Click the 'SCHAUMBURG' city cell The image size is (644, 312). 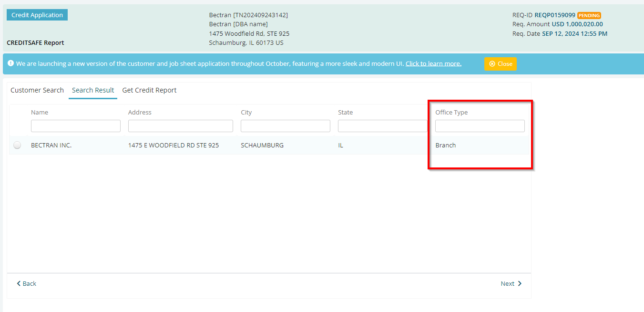click(x=262, y=145)
